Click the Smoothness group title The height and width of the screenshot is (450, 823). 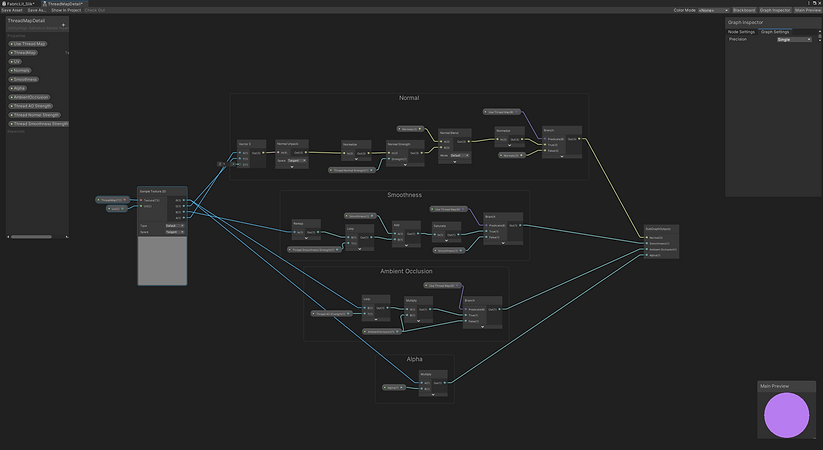405,195
